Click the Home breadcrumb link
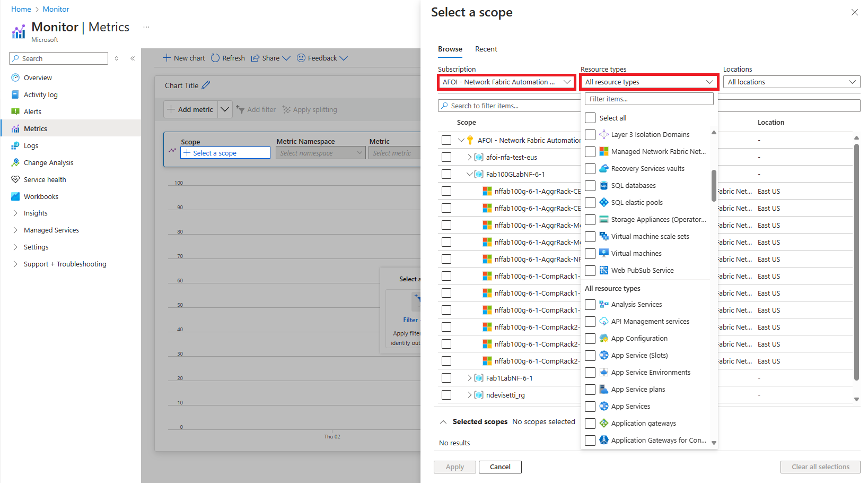This screenshot has height=483, width=868. (x=21, y=9)
